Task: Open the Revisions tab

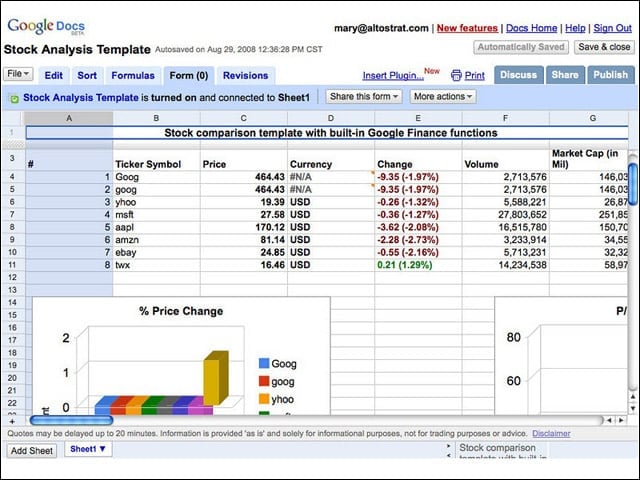Action: click(245, 76)
